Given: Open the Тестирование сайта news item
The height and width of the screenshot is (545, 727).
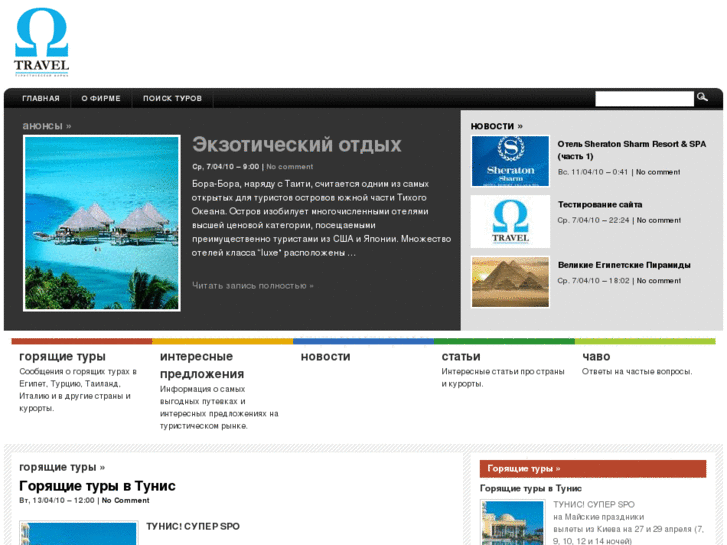Looking at the screenshot, I should click(x=600, y=205).
